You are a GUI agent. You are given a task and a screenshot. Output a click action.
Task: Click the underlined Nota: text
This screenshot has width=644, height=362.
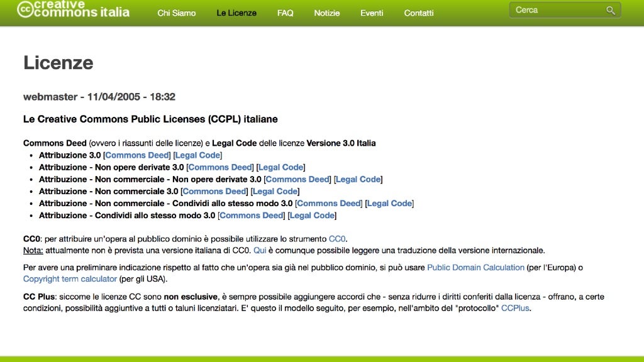click(33, 250)
